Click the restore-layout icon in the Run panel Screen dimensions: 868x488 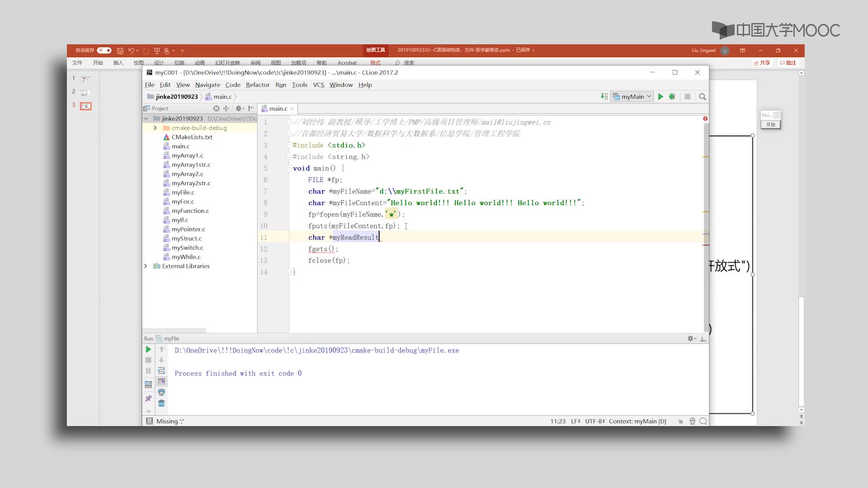click(148, 385)
